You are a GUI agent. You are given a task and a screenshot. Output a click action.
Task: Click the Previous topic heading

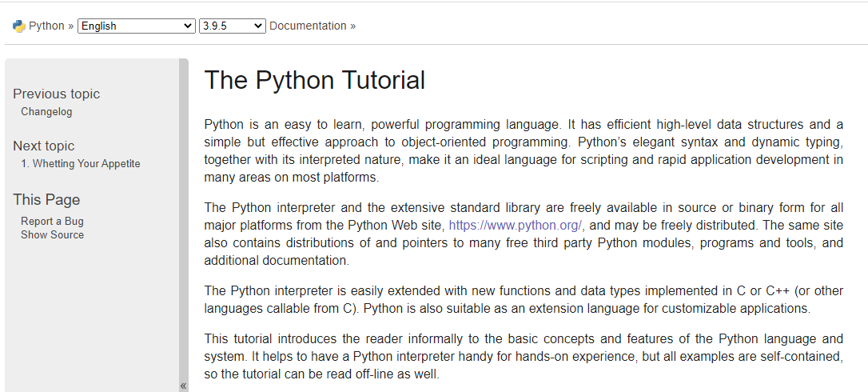point(57,94)
